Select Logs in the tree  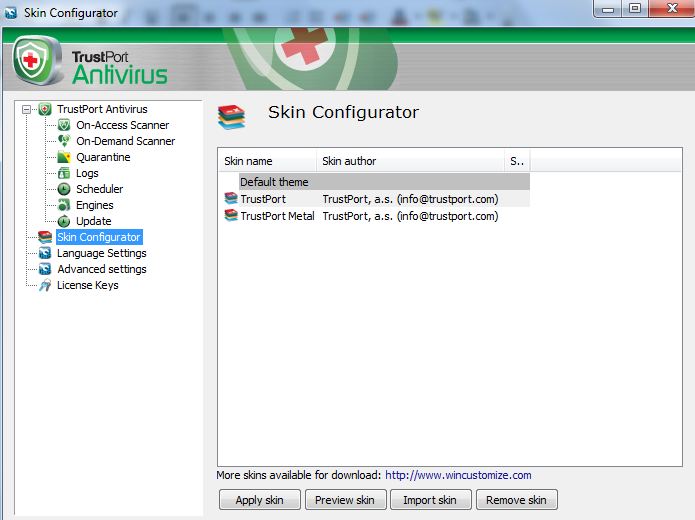tap(87, 173)
